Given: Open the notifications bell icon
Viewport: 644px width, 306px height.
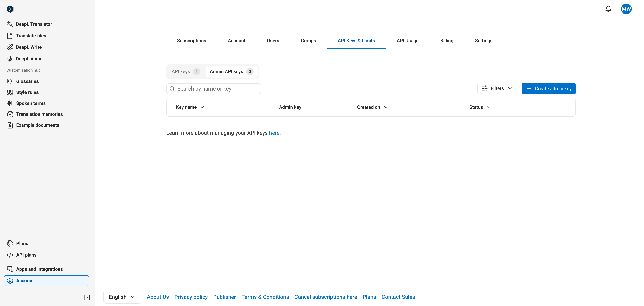Looking at the screenshot, I should 608,9.
